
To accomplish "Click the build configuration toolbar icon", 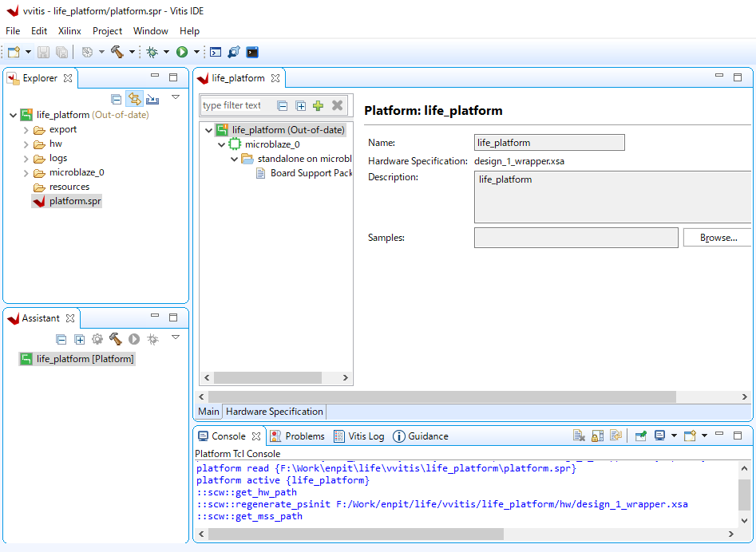I will [87, 52].
